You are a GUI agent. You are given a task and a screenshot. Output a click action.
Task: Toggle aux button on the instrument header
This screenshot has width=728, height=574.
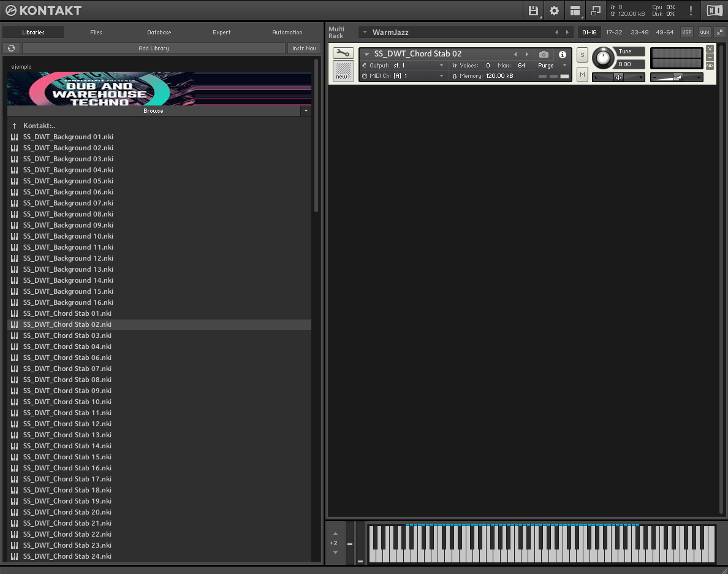pyautogui.click(x=710, y=66)
